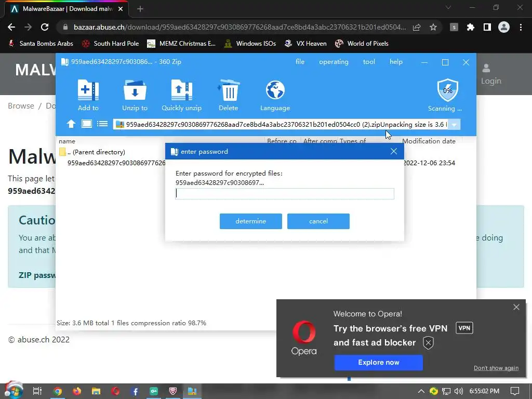532x399 pixels.
Task: Click the volume speaker tray icon
Action: 458,391
